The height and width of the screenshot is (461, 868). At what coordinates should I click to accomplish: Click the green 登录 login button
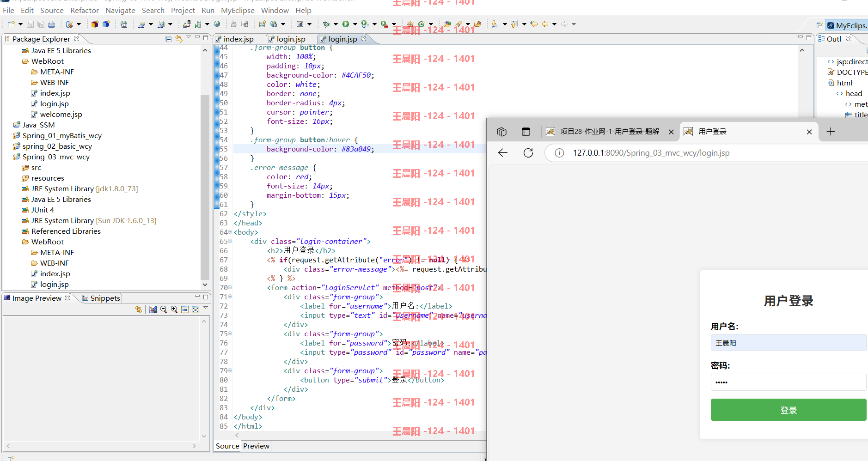pyautogui.click(x=789, y=410)
